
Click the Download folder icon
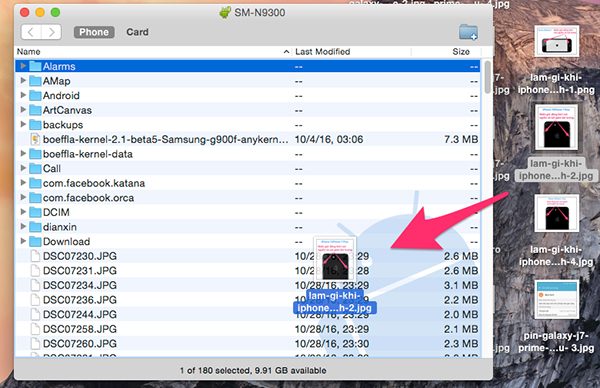[35, 241]
